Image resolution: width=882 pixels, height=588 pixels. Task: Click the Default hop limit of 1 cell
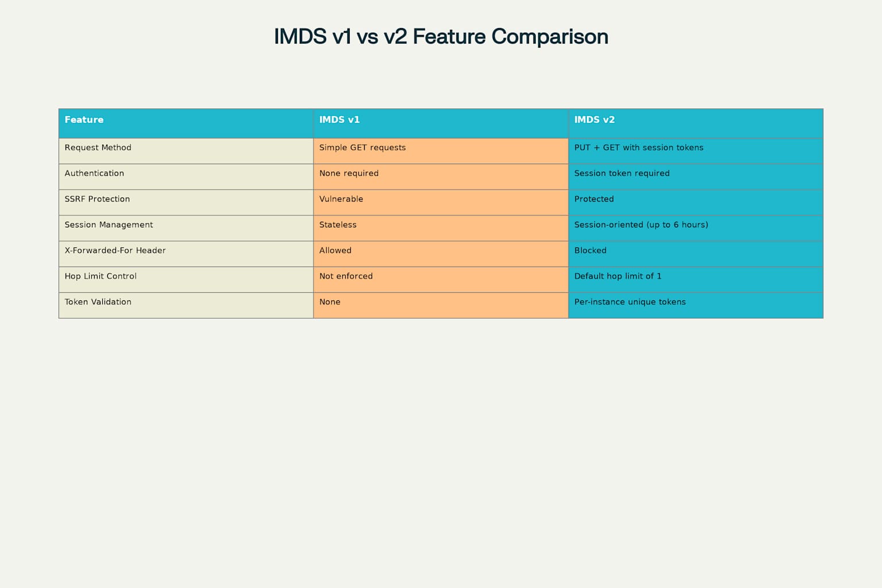tap(696, 280)
